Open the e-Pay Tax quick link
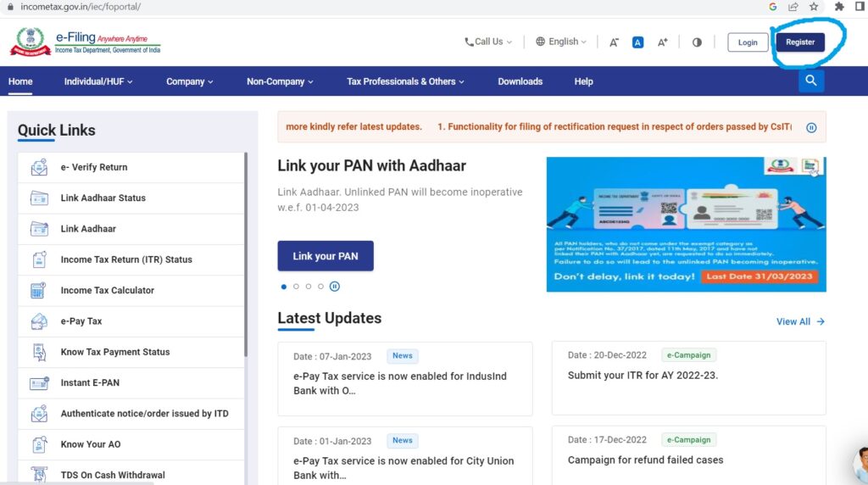 pyautogui.click(x=131, y=321)
